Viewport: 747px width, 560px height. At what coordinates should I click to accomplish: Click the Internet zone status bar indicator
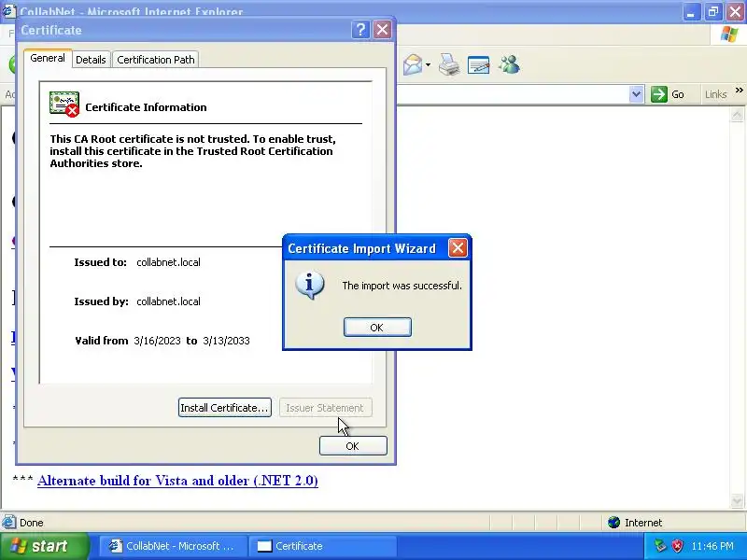tap(635, 523)
